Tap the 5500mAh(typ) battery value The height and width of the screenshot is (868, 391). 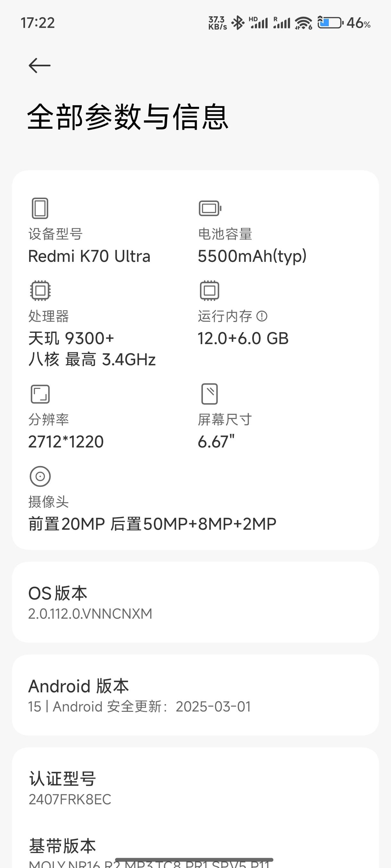pos(252,256)
